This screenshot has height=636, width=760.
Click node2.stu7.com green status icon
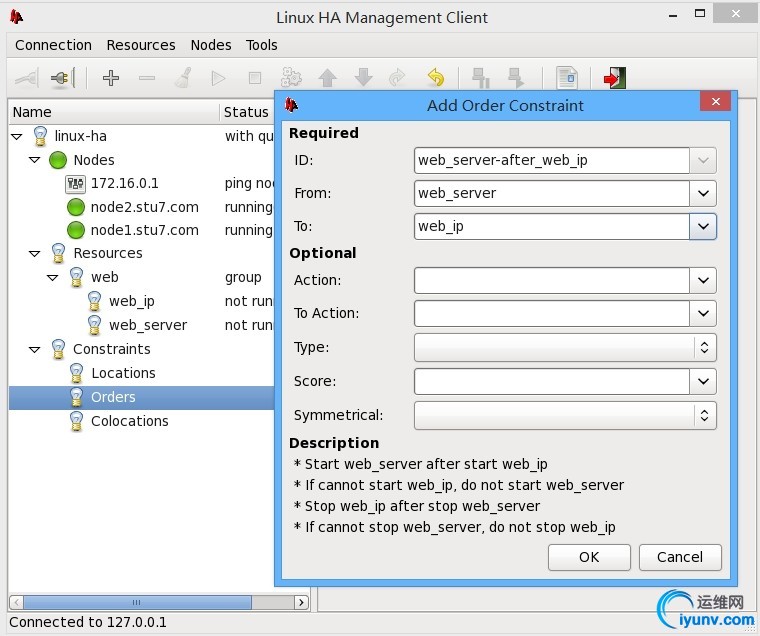pyautogui.click(x=76, y=207)
